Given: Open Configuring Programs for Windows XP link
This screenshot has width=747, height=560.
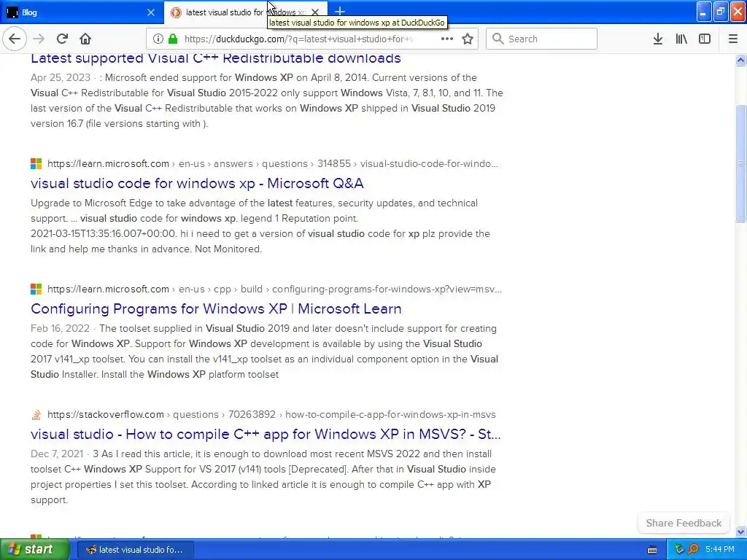Looking at the screenshot, I should (x=216, y=308).
